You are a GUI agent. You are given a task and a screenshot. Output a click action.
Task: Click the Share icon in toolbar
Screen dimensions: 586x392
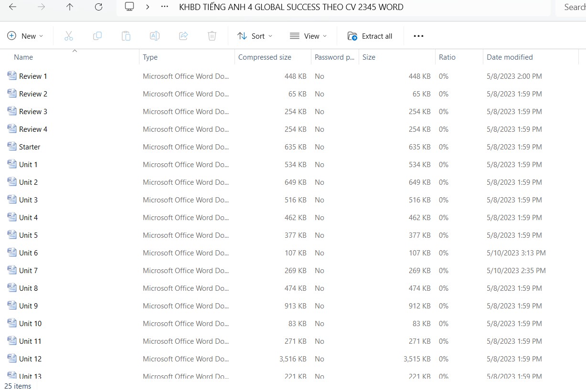coord(183,36)
